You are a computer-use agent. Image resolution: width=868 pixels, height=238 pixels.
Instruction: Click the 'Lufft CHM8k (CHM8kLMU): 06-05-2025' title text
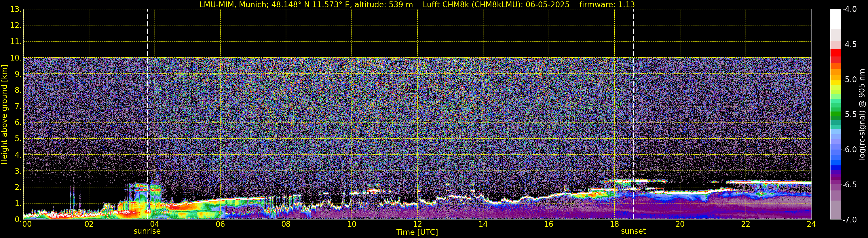click(496, 5)
